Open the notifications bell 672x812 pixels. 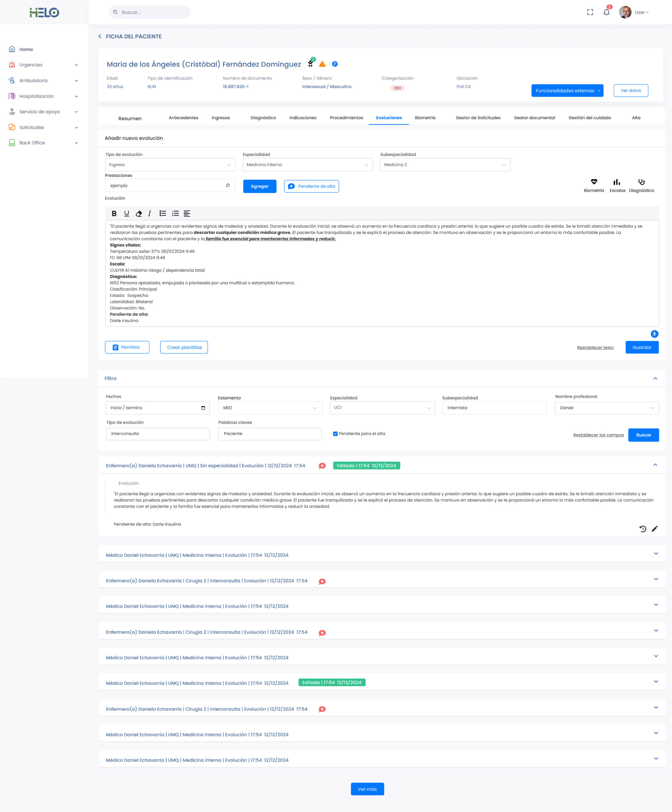pyautogui.click(x=606, y=12)
